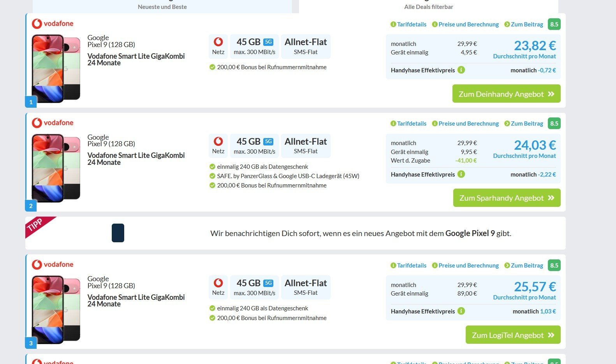Viewport: 616px width, 364px height.
Task: Click 8.5 rating badge in first offer
Action: (554, 24)
